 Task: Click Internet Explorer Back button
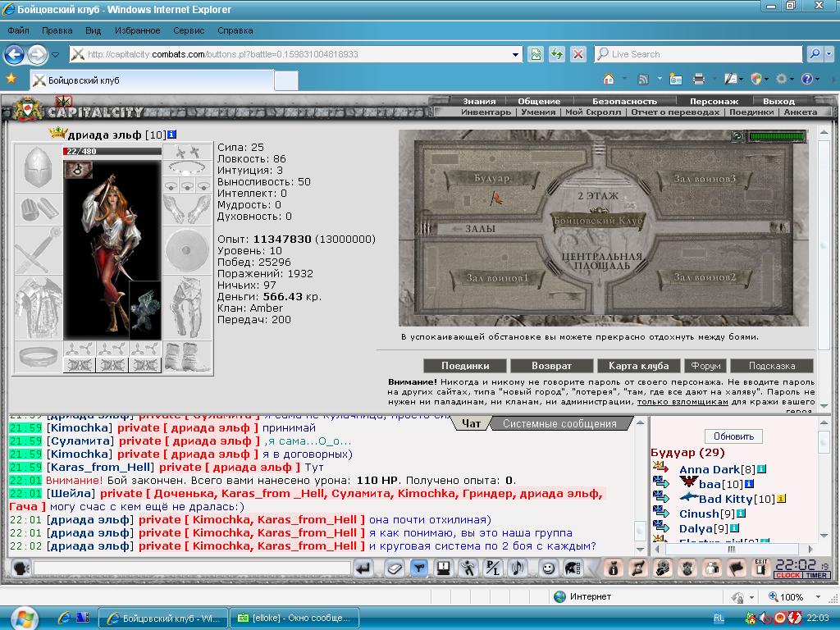point(15,54)
